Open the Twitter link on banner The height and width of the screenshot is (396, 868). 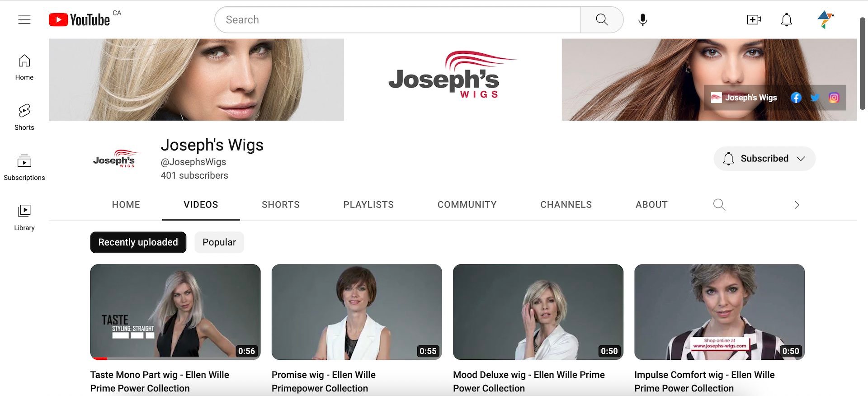coord(815,98)
